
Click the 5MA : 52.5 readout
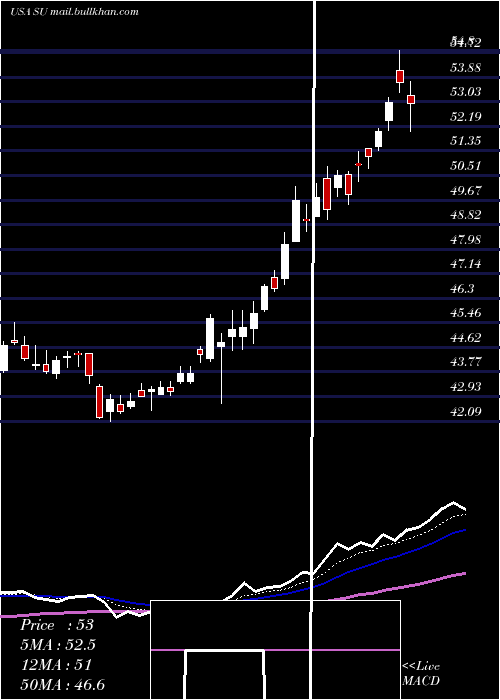pos(58,645)
